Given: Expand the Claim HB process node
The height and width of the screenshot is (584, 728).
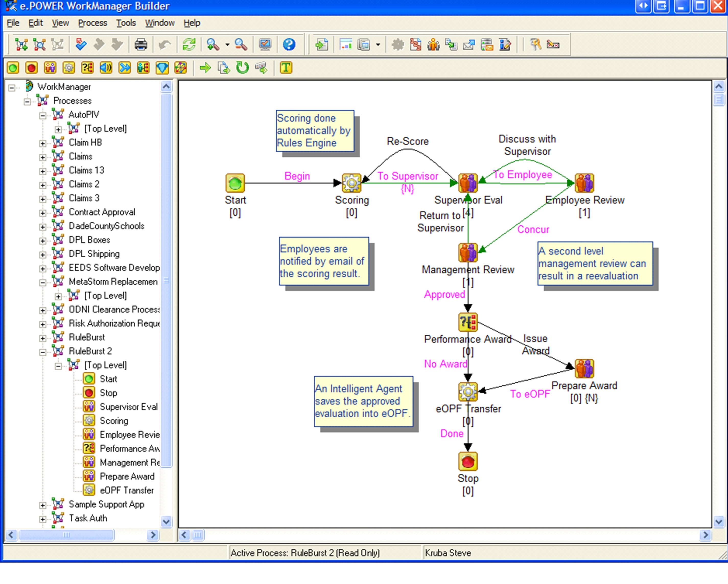Looking at the screenshot, I should click(43, 143).
